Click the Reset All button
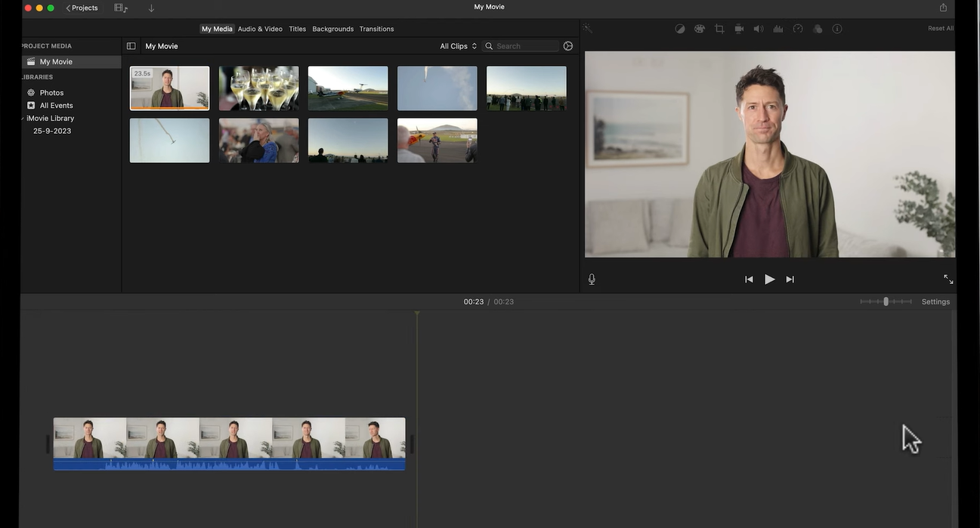Screen dimensions: 980x528 coord(940,28)
